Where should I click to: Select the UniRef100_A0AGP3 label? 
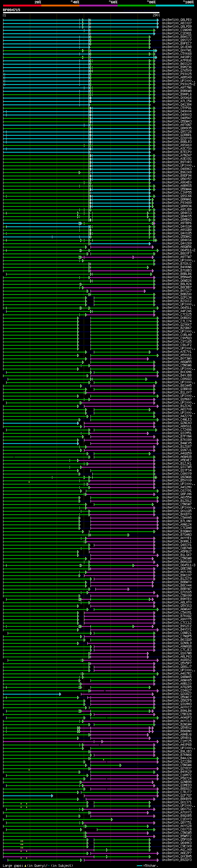coord(176,717)
